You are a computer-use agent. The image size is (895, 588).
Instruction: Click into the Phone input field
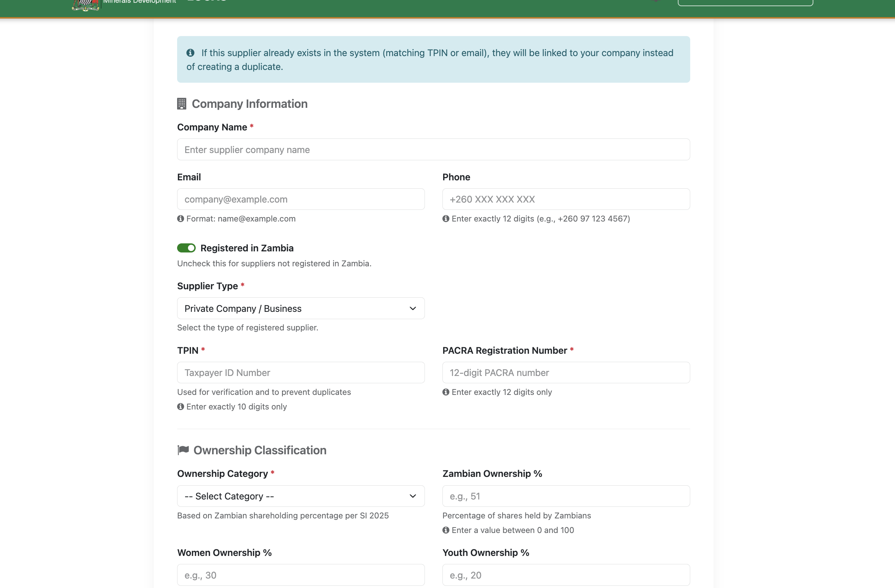click(566, 199)
